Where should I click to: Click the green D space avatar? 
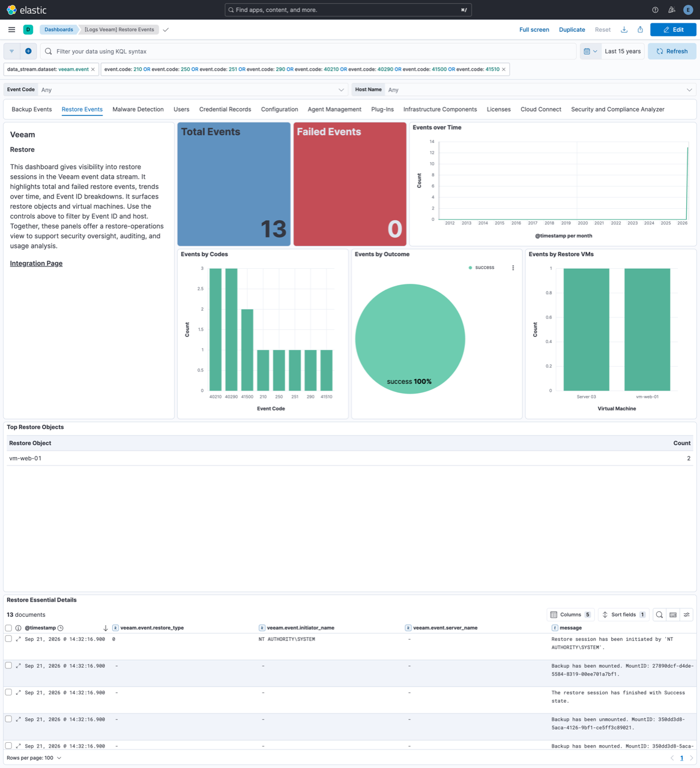tap(28, 29)
